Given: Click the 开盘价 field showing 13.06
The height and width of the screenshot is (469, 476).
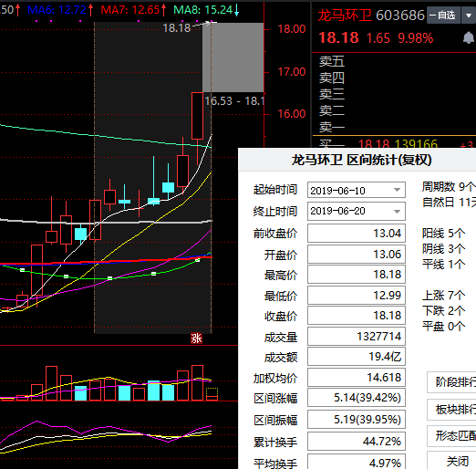Looking at the screenshot, I should pyautogui.click(x=357, y=255).
